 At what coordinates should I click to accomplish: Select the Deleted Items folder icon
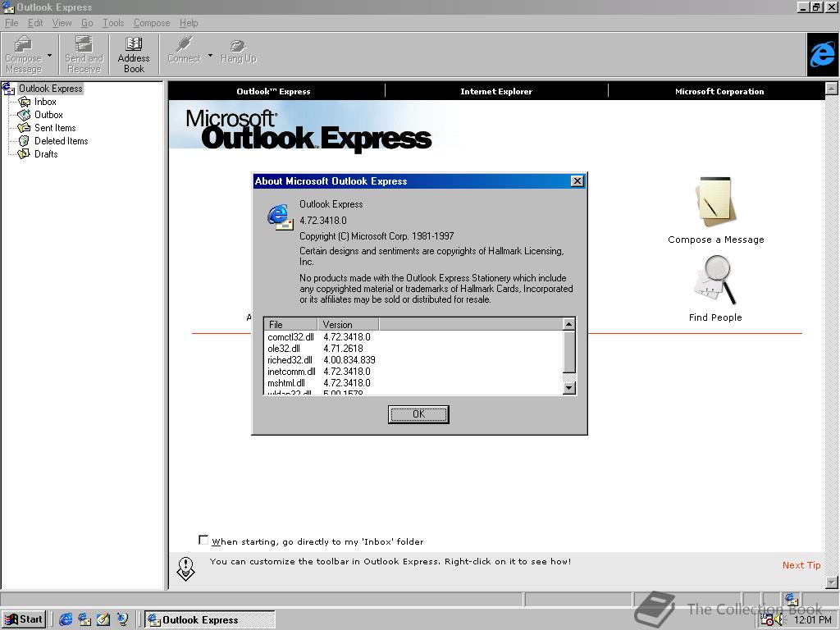pyautogui.click(x=24, y=141)
